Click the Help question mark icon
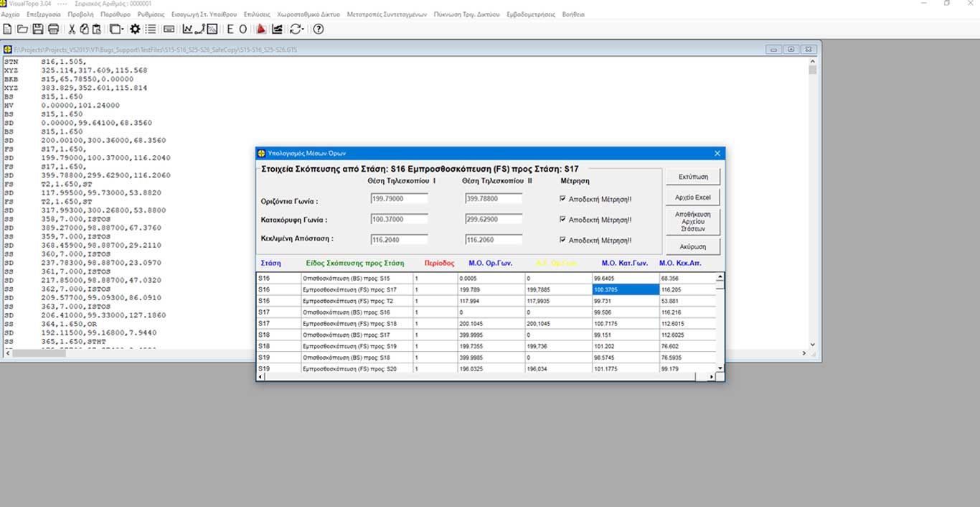The image size is (980, 507). tap(319, 29)
